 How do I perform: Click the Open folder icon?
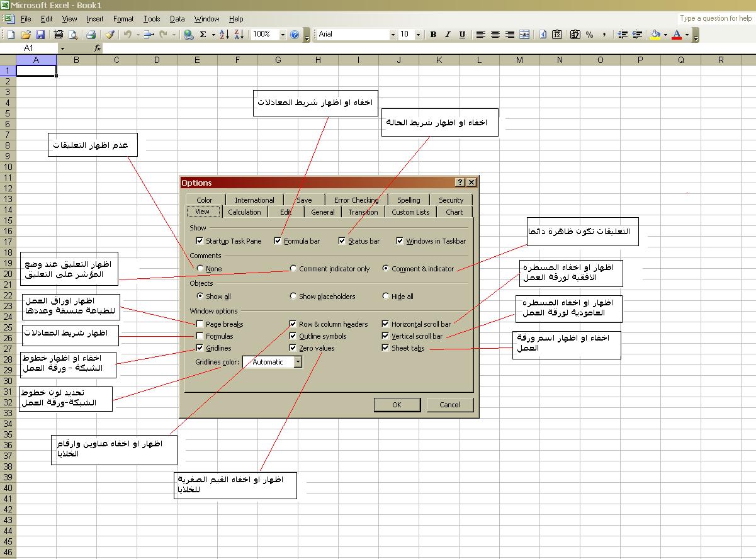pyautogui.click(x=26, y=35)
